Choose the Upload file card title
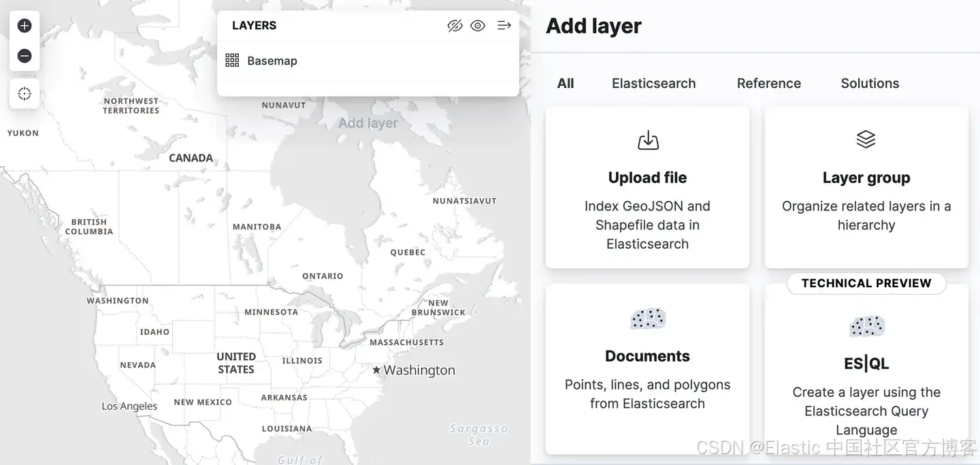The height and width of the screenshot is (465, 980). tap(648, 178)
